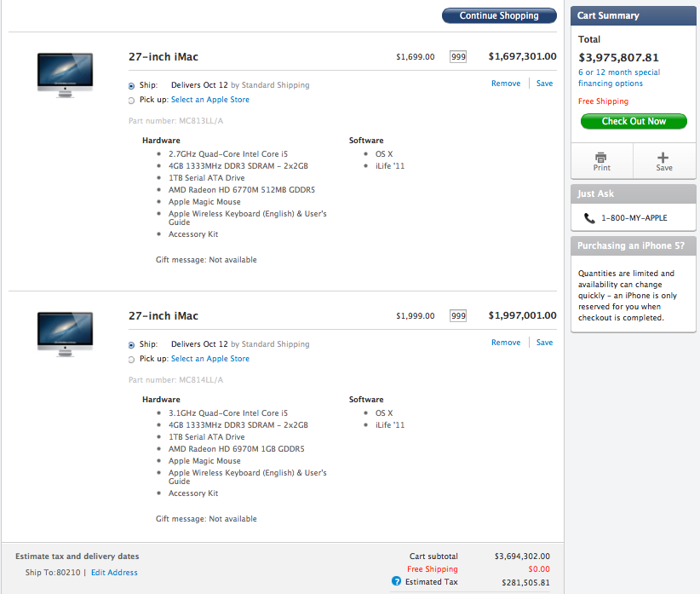The width and height of the screenshot is (700, 594).
Task: Click the first 27-inch iMac thumbnail
Action: 65,72
